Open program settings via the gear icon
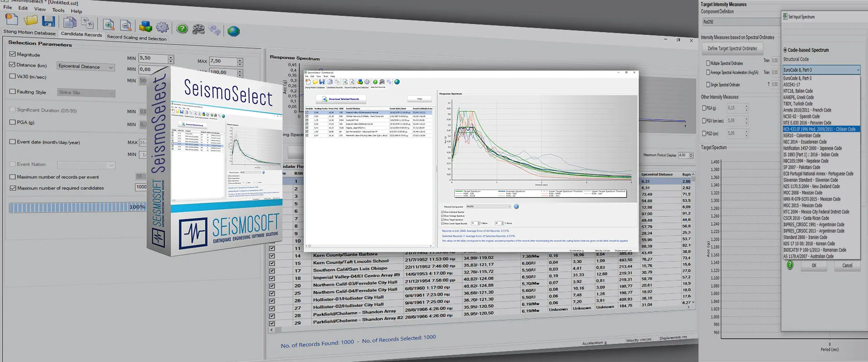 click(162, 28)
